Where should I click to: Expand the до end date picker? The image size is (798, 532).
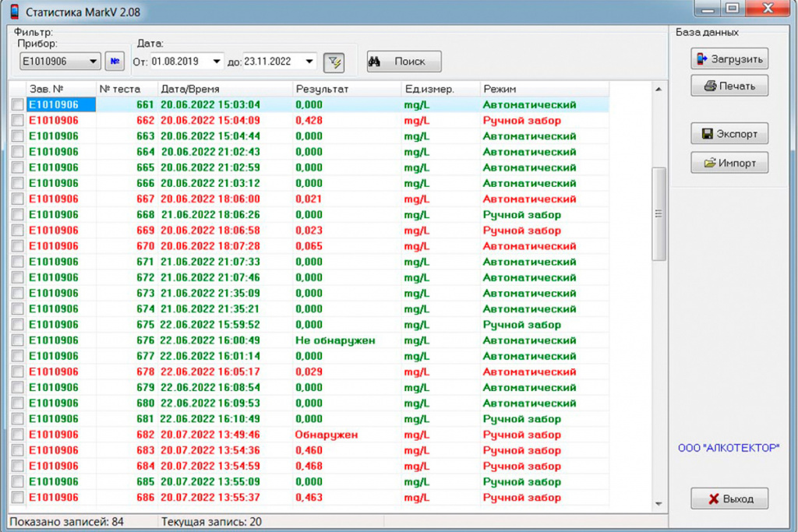point(309,62)
